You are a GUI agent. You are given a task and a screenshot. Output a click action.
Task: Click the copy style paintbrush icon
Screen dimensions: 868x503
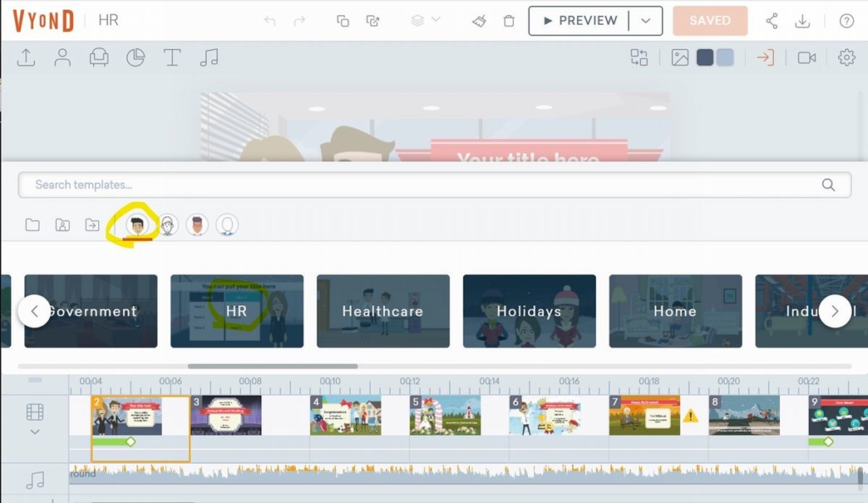(x=480, y=21)
